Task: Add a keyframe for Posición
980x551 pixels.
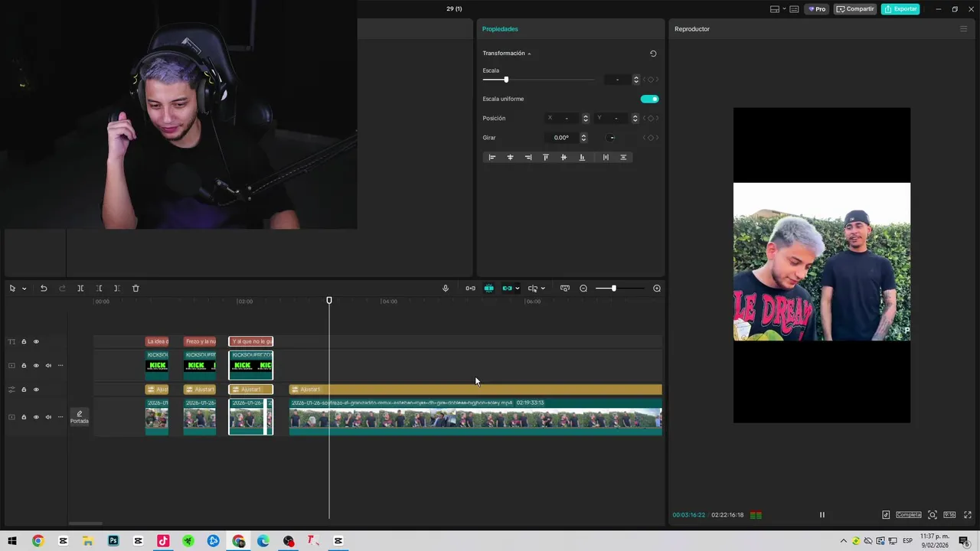Action: coord(651,119)
